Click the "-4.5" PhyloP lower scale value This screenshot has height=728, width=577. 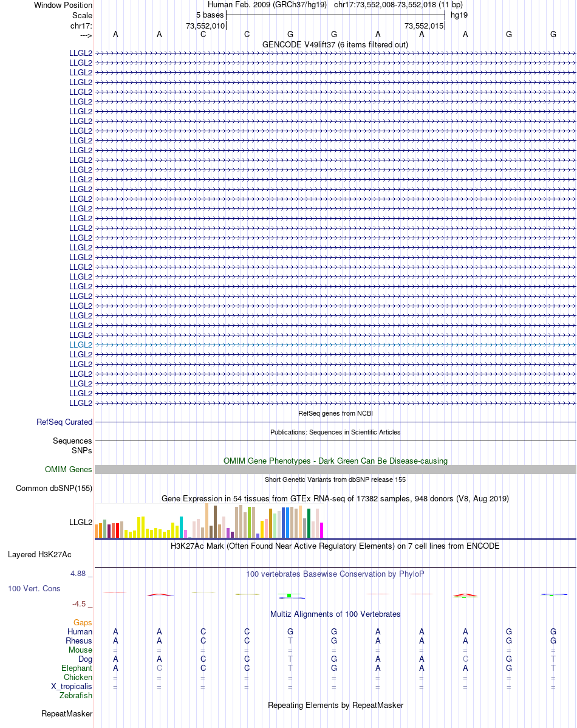tap(79, 603)
